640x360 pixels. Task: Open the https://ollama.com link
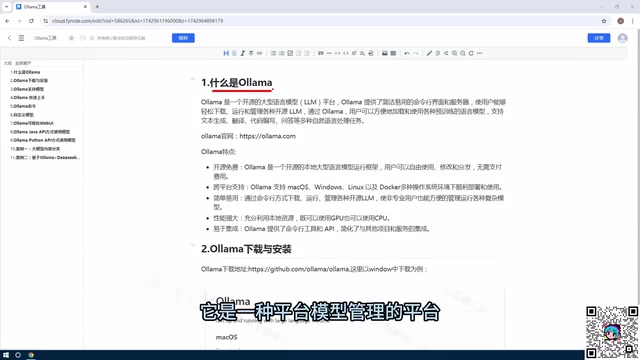(x=267, y=136)
